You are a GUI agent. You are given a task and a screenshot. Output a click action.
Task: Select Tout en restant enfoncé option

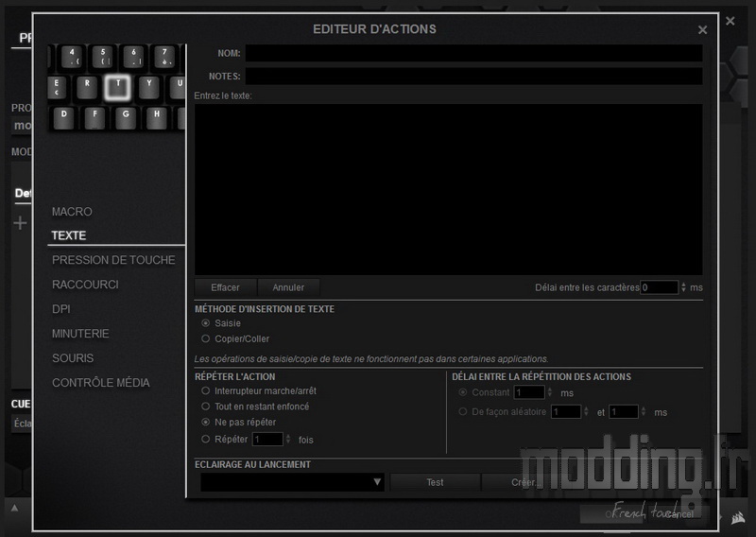coord(206,407)
